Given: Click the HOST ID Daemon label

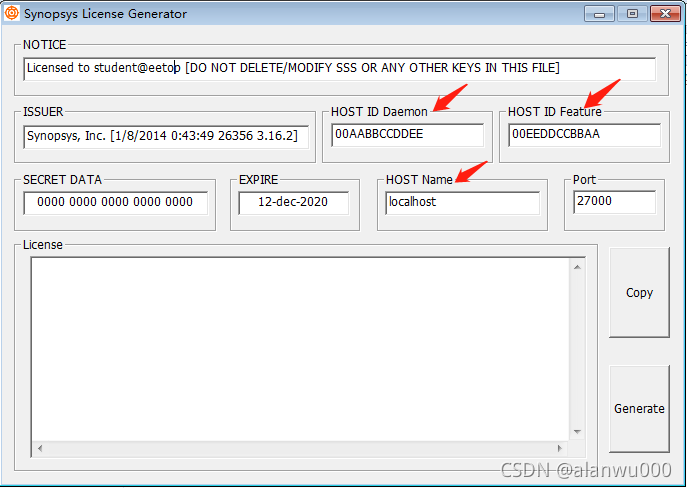Looking at the screenshot, I should (379, 112).
